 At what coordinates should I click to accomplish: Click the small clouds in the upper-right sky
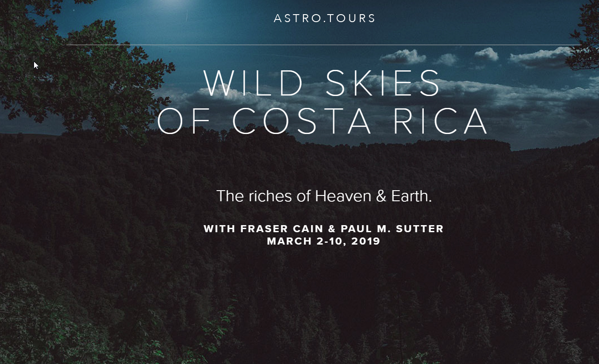pyautogui.click(x=487, y=55)
